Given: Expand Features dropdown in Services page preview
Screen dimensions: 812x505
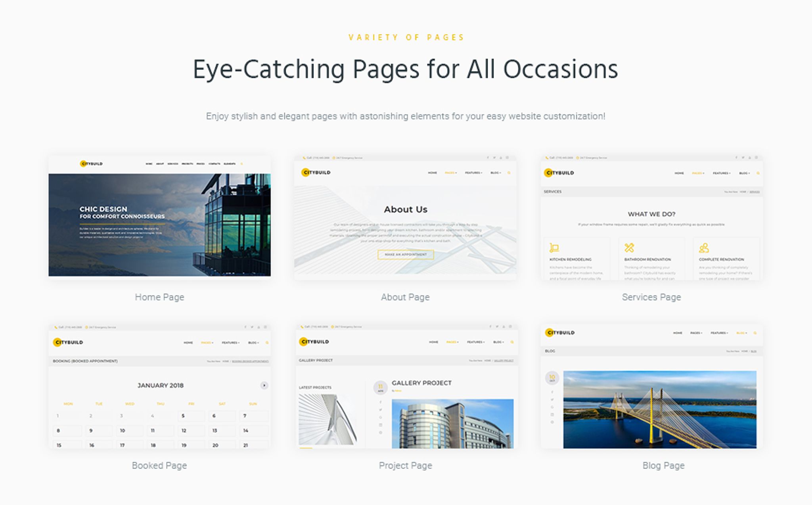Looking at the screenshot, I should click(721, 173).
